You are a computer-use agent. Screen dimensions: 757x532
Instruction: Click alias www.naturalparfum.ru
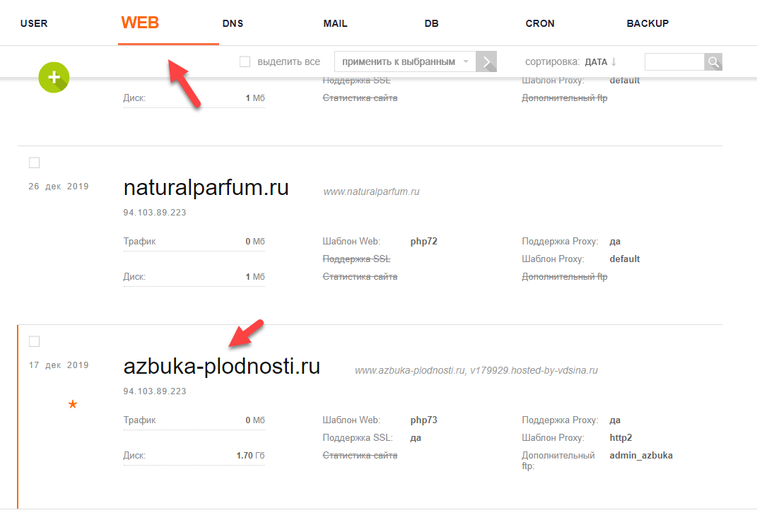(371, 191)
